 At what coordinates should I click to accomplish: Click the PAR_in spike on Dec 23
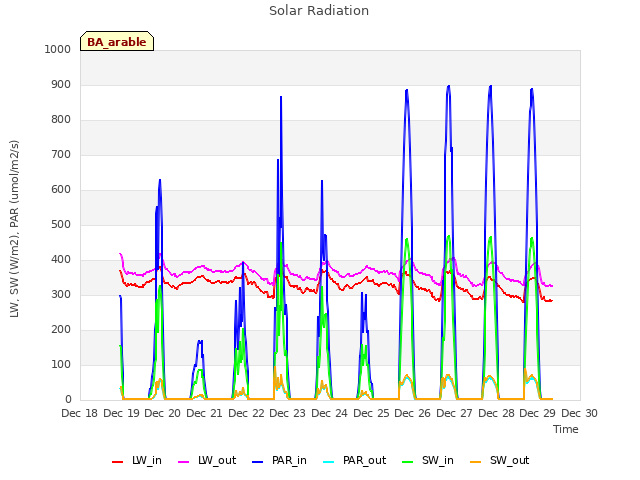click(281, 97)
